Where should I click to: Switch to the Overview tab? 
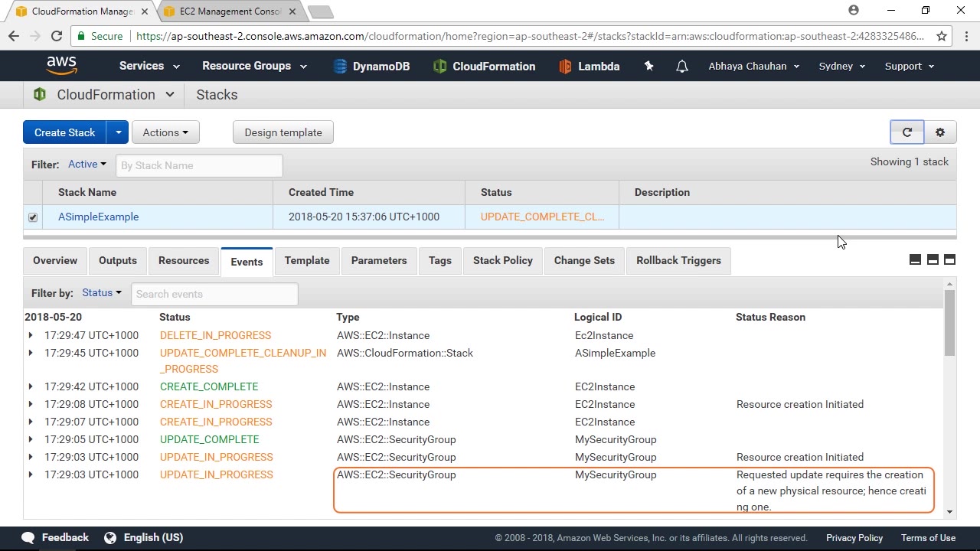55,261
